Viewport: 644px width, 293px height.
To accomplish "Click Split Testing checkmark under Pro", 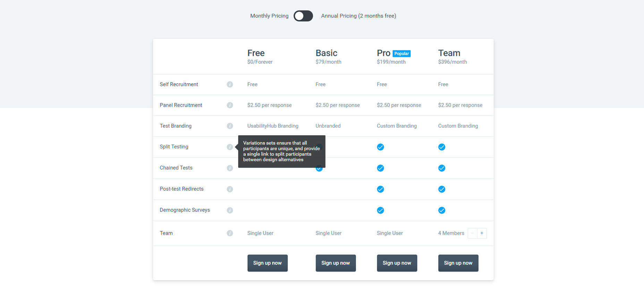I will 380,147.
